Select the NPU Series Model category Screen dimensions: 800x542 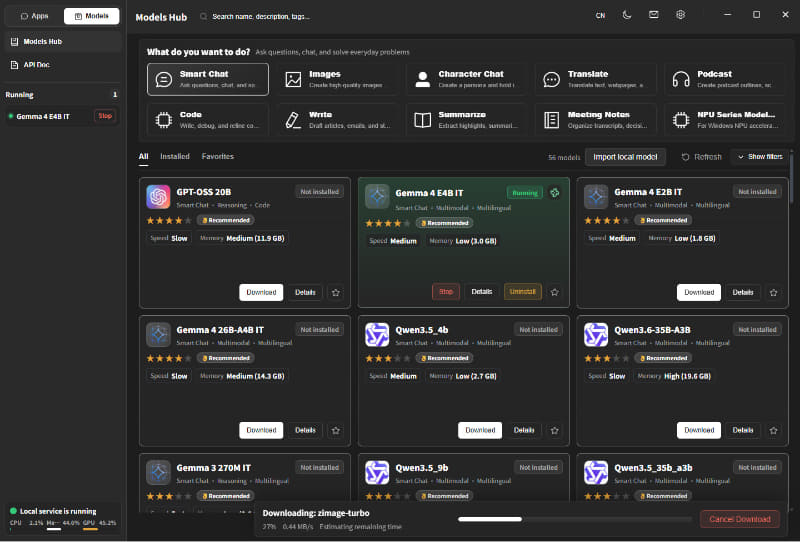tap(726, 120)
